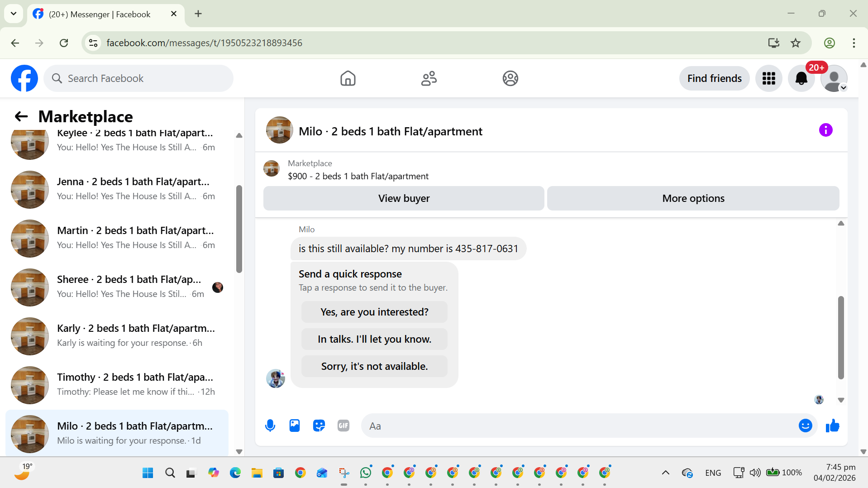Open the notifications bell icon
Viewport: 868px width, 488px height.
(801, 78)
